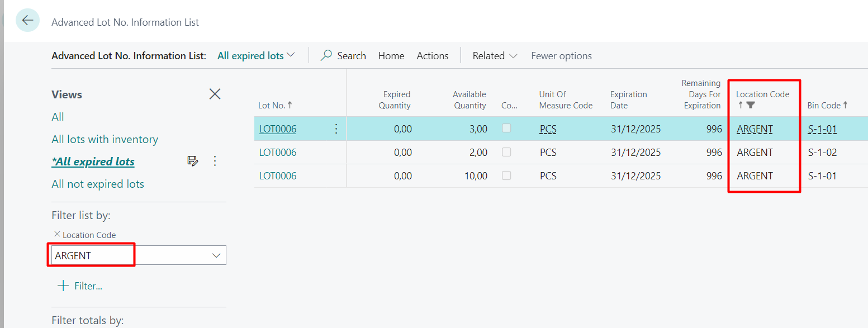This screenshot has height=328, width=868.
Task: Click the ARGENT filter input field
Action: point(129,255)
